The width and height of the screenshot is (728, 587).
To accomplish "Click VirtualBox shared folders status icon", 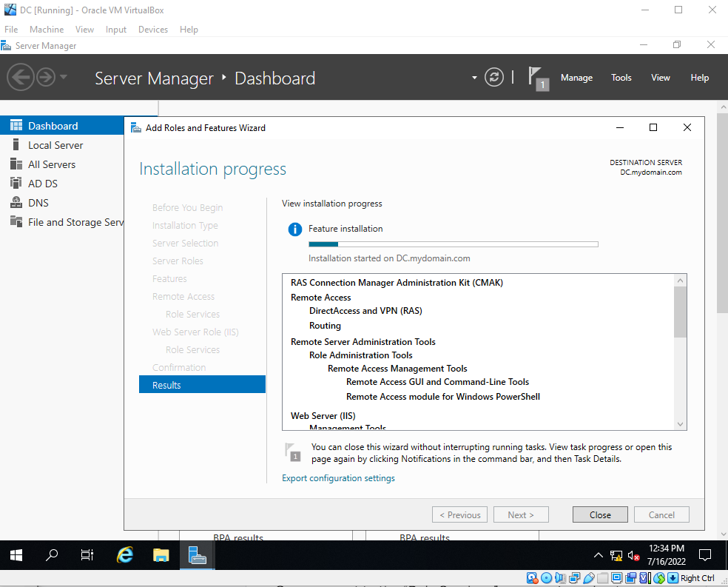I will [x=603, y=578].
